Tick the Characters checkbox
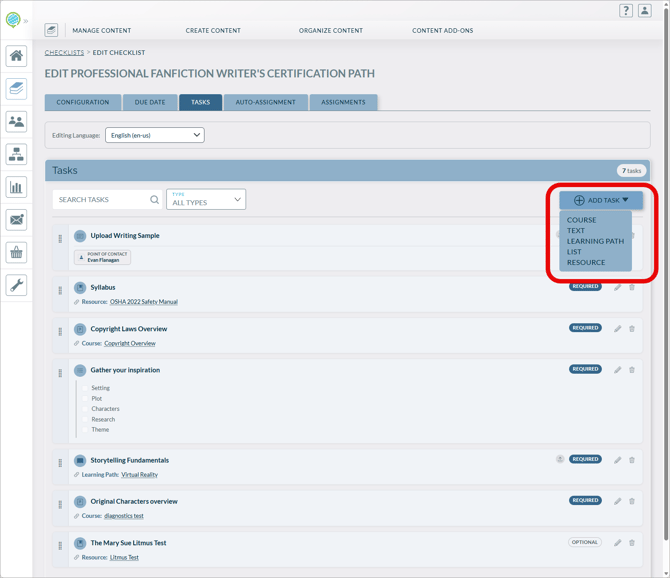Viewport: 670px width, 578px height. (x=85, y=409)
